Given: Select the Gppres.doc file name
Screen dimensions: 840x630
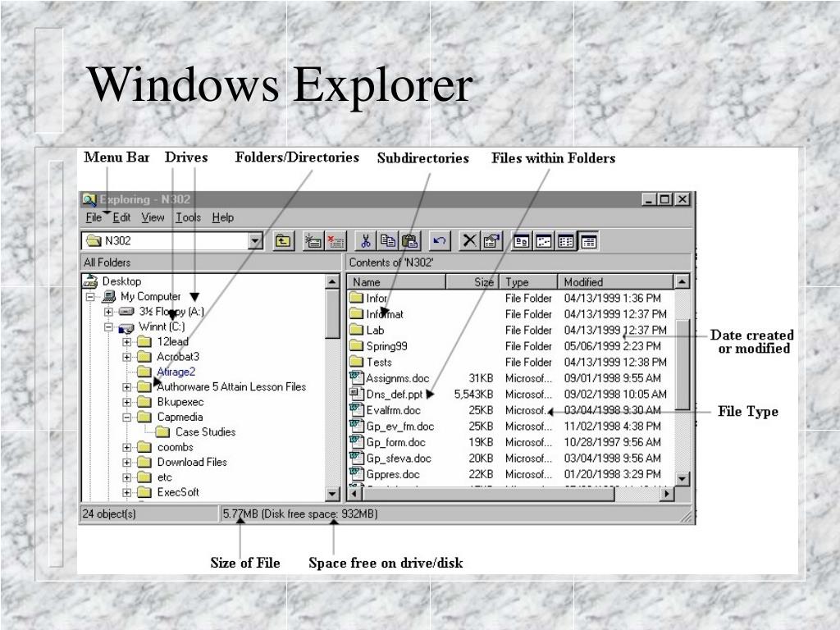Looking at the screenshot, I should tap(393, 475).
